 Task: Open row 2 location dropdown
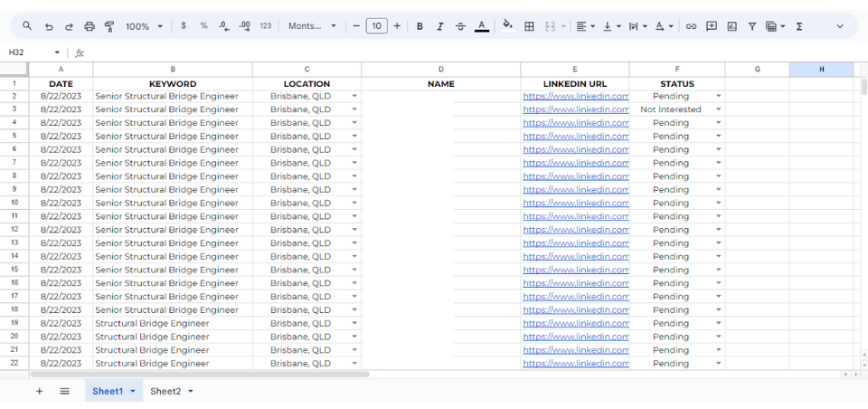pos(354,95)
